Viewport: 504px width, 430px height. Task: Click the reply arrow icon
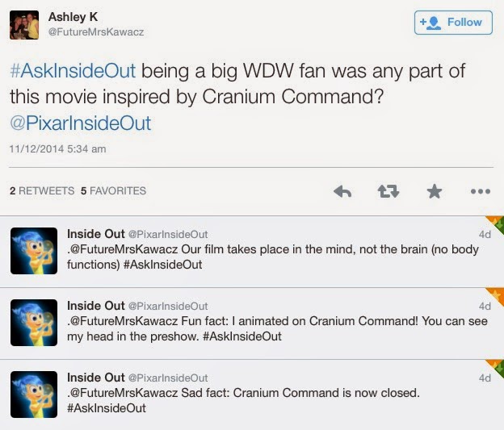tap(342, 191)
